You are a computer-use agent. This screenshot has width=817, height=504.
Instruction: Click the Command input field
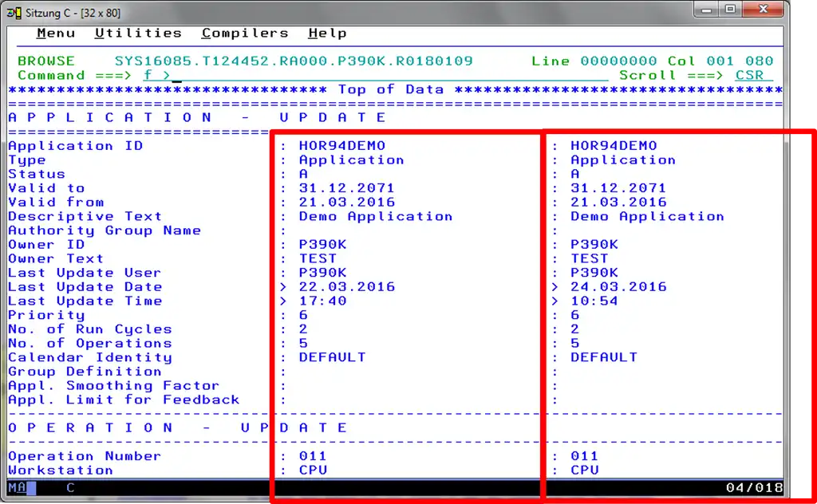pos(376,76)
